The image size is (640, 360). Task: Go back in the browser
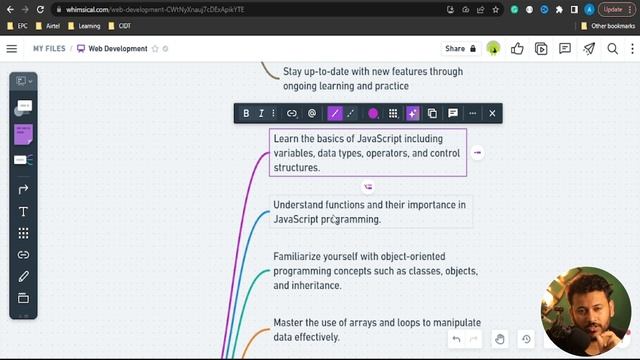pyautogui.click(x=10, y=9)
